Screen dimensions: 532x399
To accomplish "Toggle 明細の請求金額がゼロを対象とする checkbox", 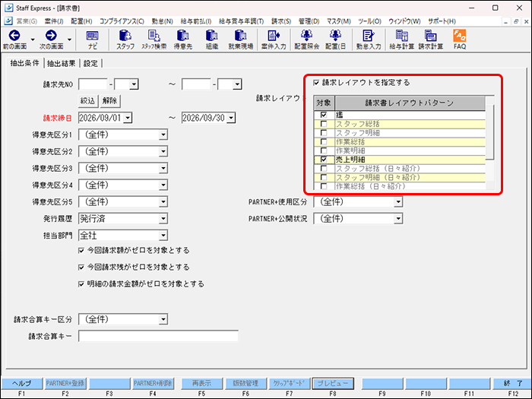I will 81,284.
